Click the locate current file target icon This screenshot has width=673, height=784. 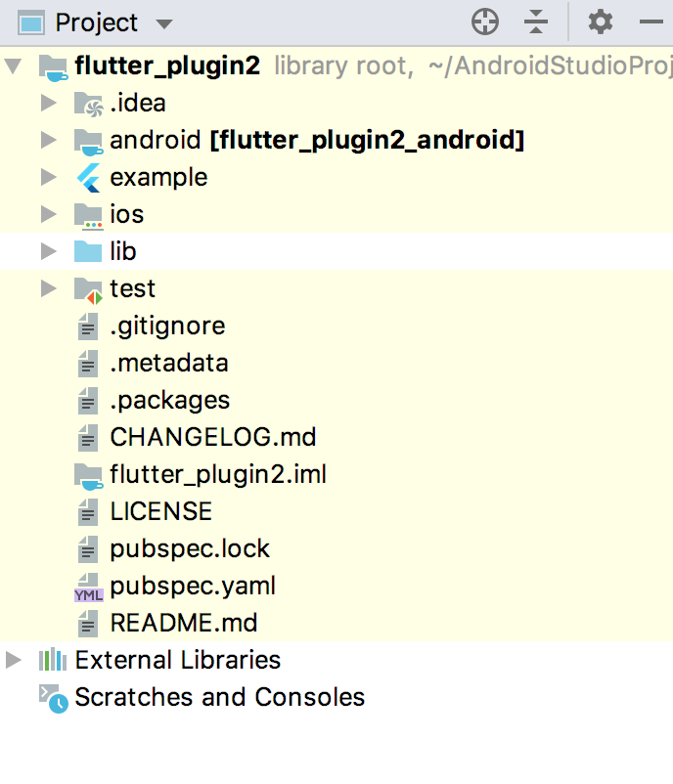485,22
